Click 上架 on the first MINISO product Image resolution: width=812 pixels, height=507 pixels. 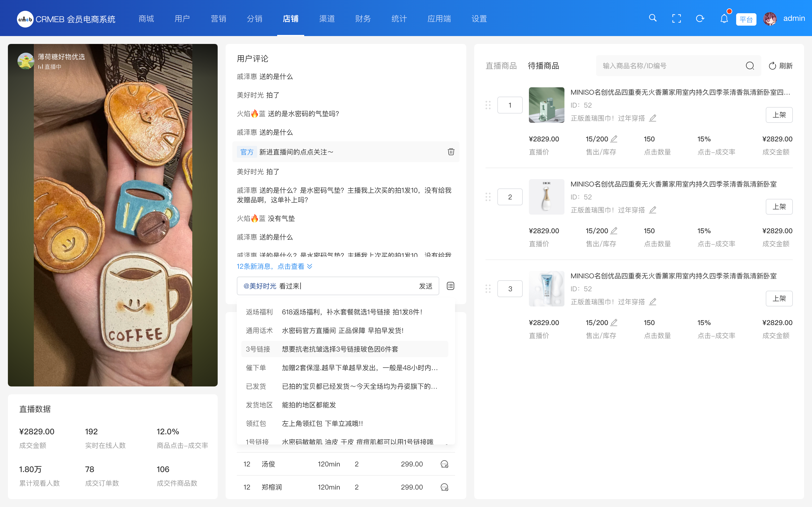pyautogui.click(x=780, y=114)
